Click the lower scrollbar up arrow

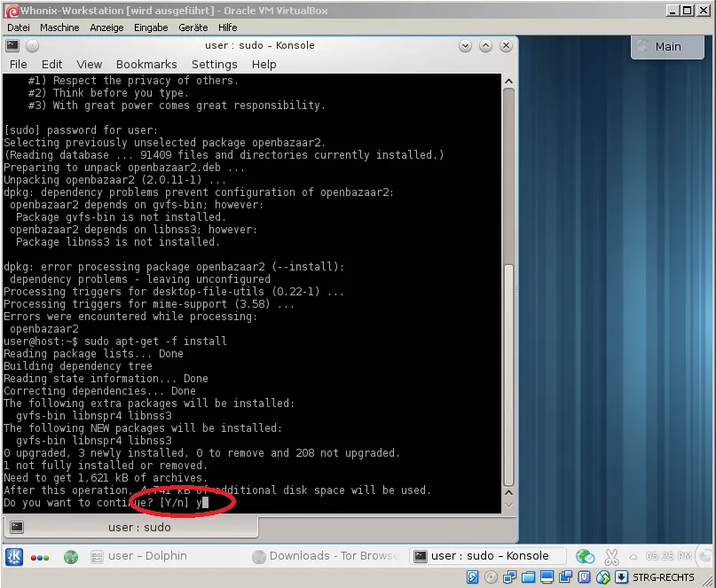(508, 493)
